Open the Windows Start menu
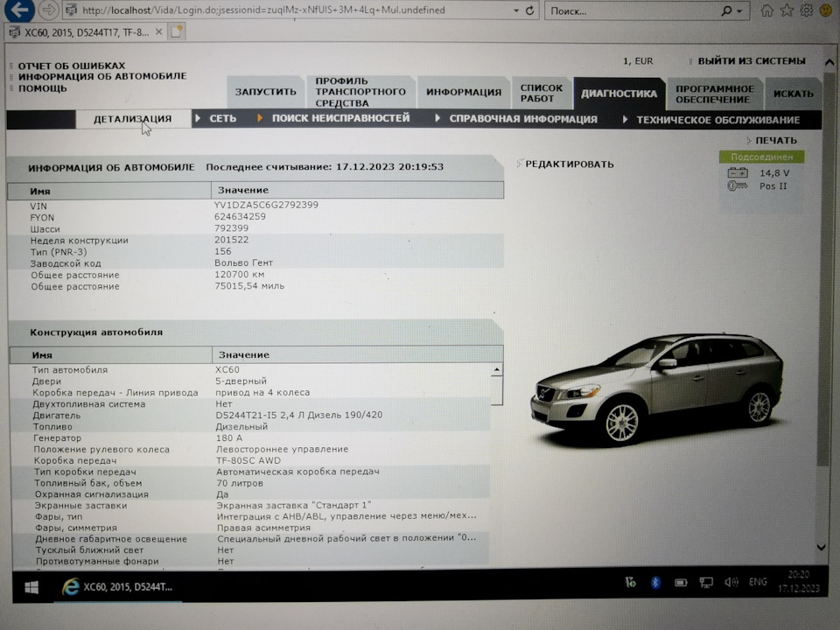Image resolution: width=840 pixels, height=630 pixels. 31,586
